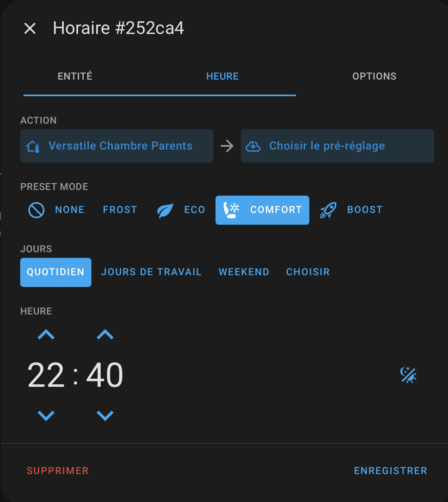448x502 pixels.
Task: Increase the minutes with up chevron
Action: (105, 334)
